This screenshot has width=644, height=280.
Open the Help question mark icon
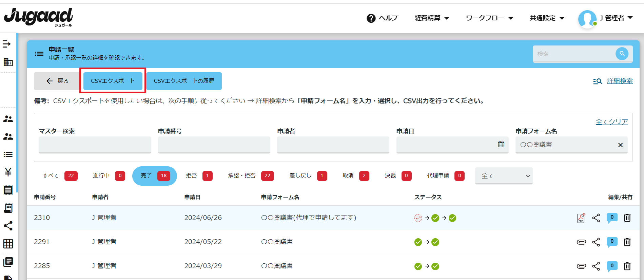tap(371, 18)
